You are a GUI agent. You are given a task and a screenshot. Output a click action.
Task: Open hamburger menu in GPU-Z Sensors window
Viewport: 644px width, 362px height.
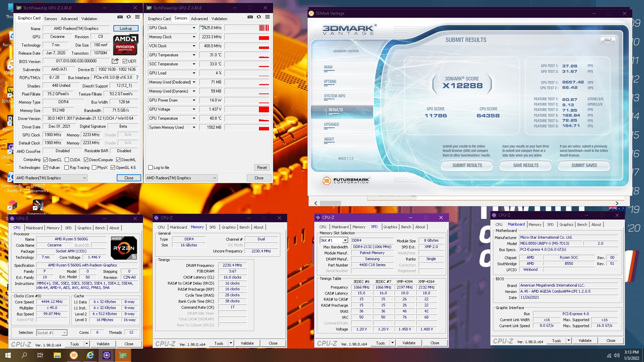coord(267,17)
